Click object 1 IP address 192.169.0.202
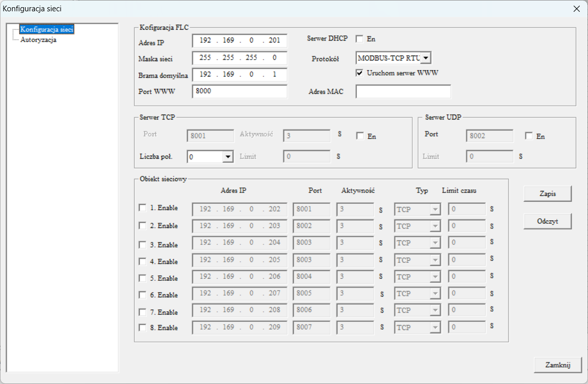588x384 pixels. (x=240, y=209)
